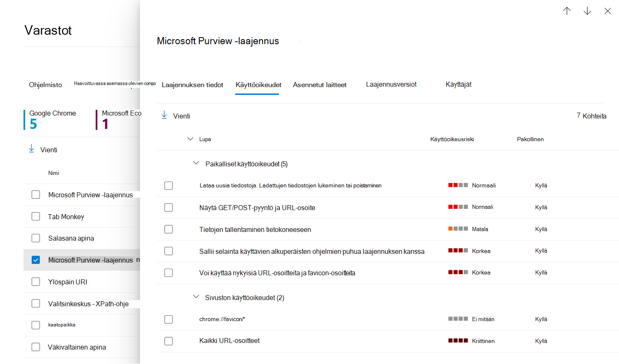Check the Salli selainta käyttävien permission row

168,251
